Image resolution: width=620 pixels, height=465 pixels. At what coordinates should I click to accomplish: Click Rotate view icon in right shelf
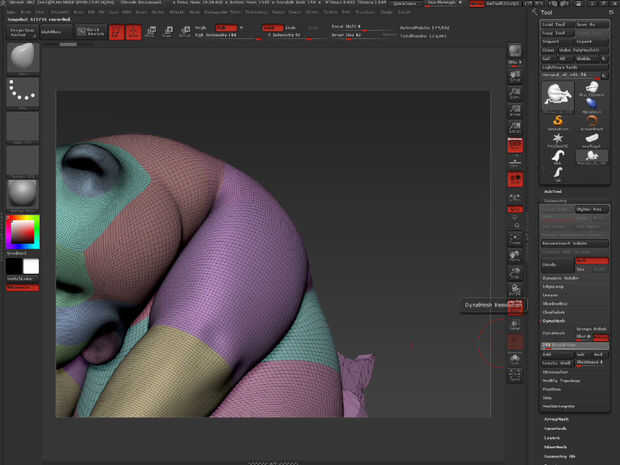click(x=515, y=290)
